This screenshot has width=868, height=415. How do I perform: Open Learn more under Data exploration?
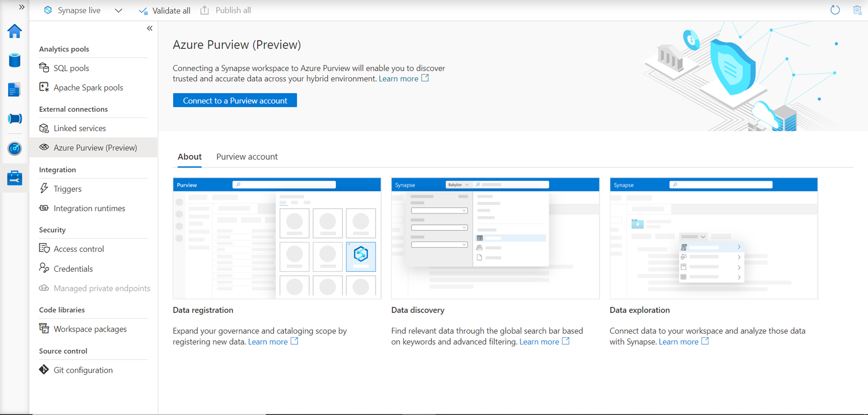[684, 342]
